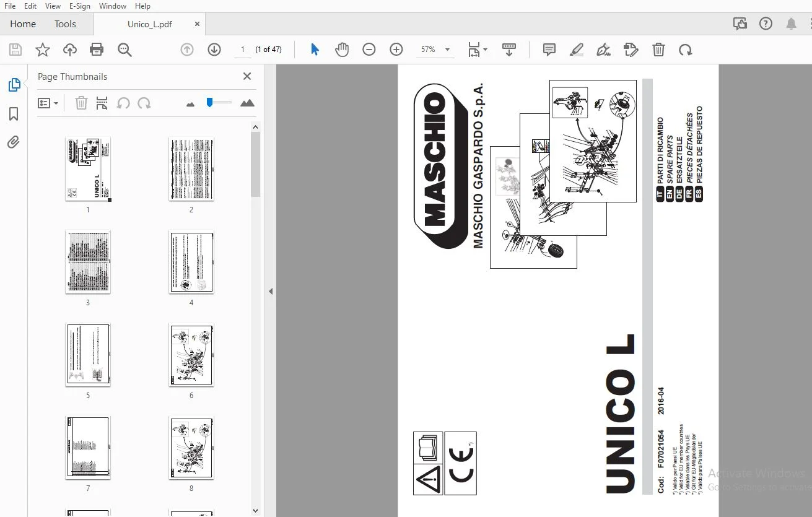Go to previous page with up arrow
This screenshot has width=812, height=517.
click(x=187, y=50)
